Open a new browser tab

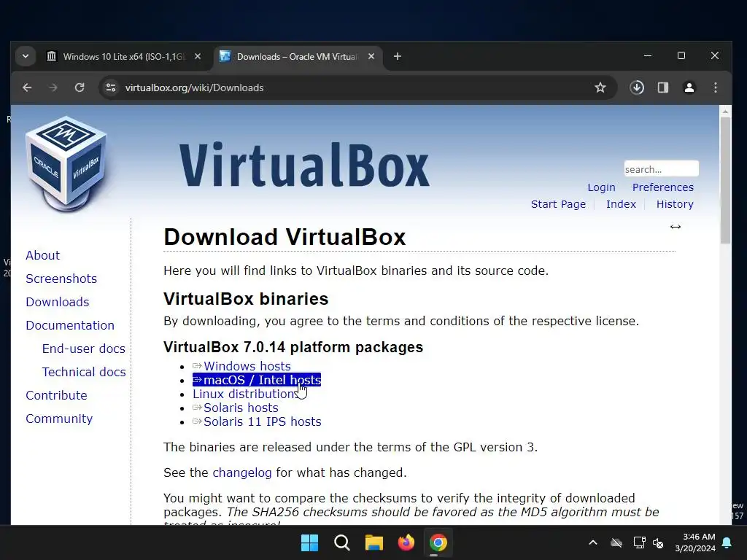398,57
